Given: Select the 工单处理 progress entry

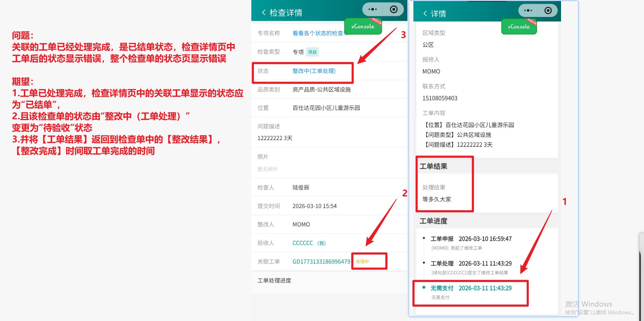Looking at the screenshot, I should [x=442, y=264].
